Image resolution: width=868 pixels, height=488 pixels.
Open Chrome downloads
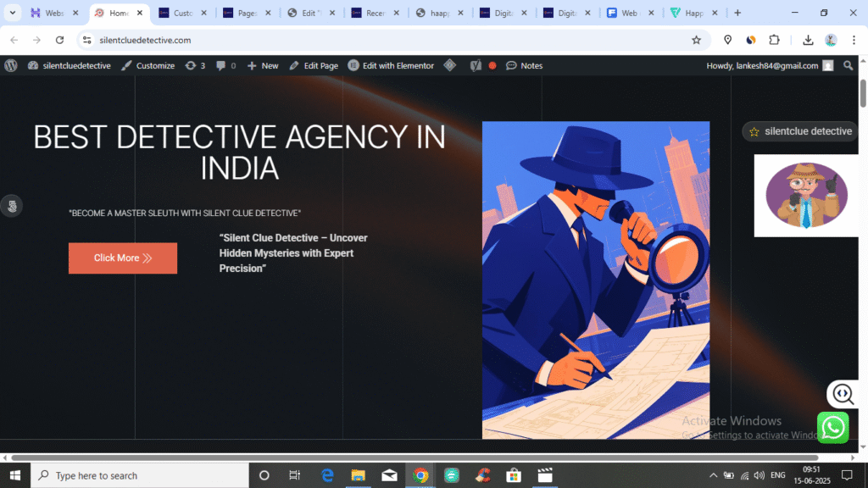pos(808,40)
